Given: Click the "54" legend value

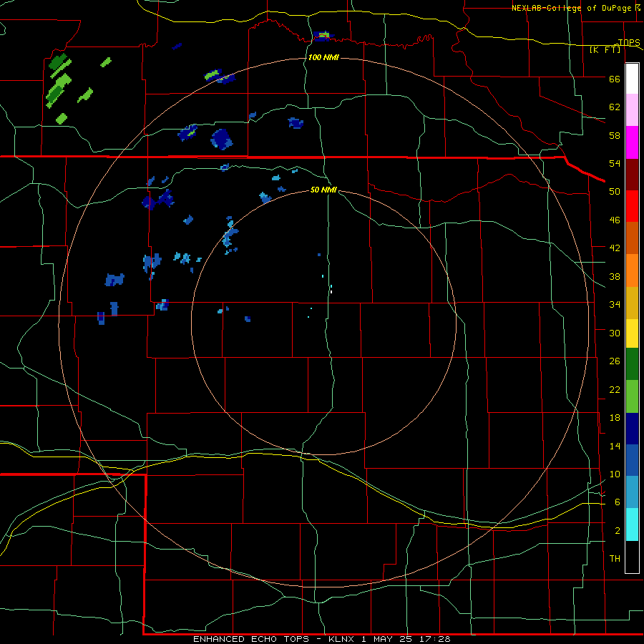Looking at the screenshot, I should (615, 163).
